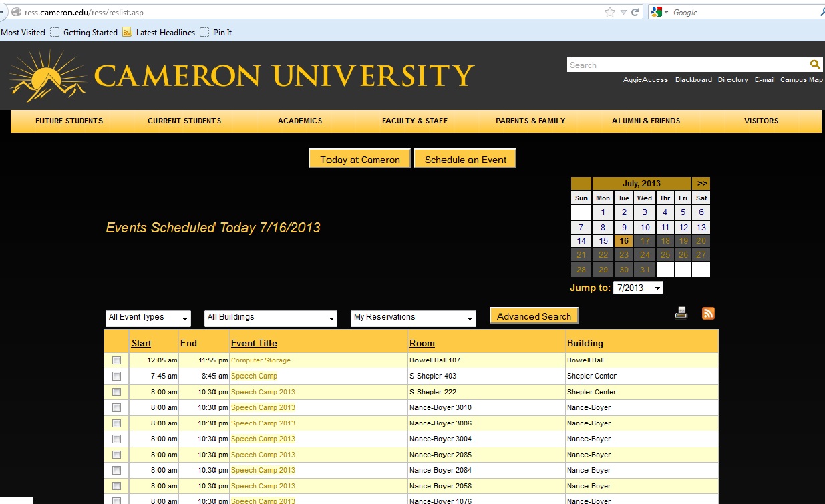Select July 31 in the calendar
The image size is (825, 504).
pos(645,270)
